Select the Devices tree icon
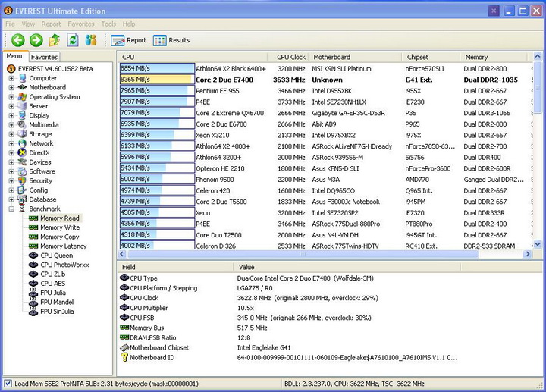This screenshot has height=392, width=546. pos(22,162)
